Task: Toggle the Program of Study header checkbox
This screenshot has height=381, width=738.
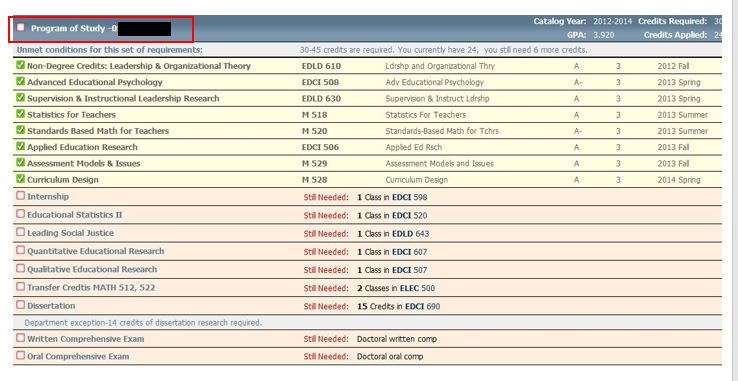Action: 20,27
